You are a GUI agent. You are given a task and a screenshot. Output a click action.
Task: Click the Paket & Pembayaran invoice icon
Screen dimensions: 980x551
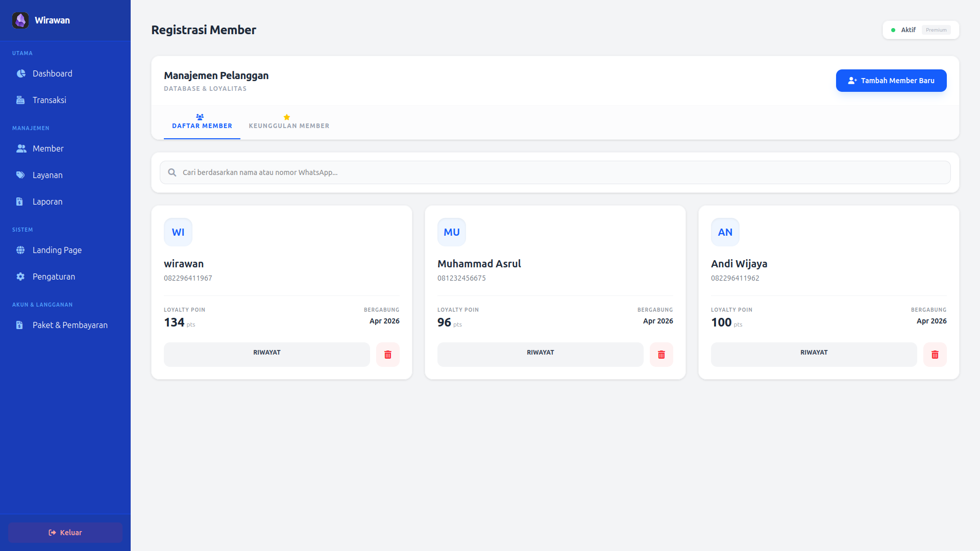20,325
